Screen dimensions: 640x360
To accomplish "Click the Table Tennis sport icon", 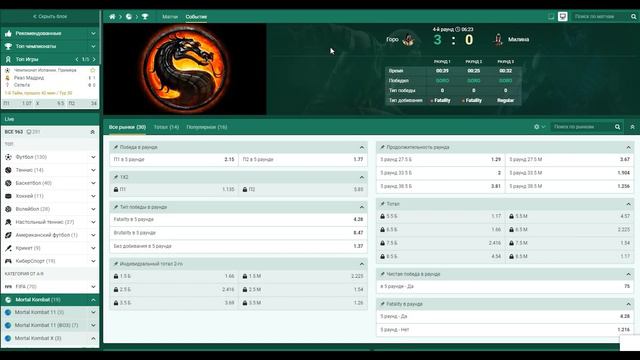I will 8,222.
